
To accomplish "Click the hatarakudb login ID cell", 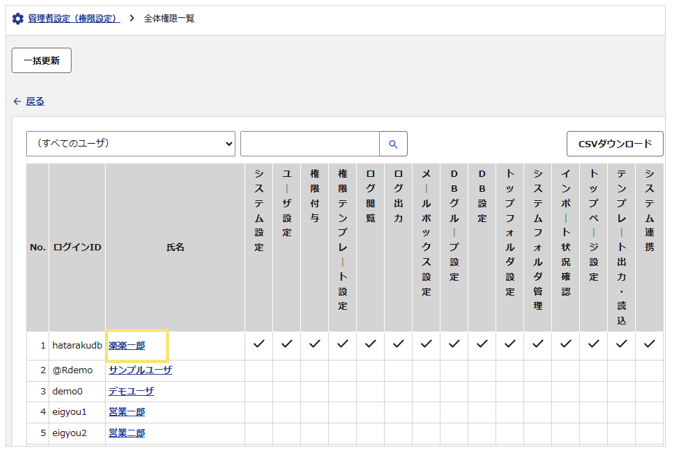I will pos(77,346).
